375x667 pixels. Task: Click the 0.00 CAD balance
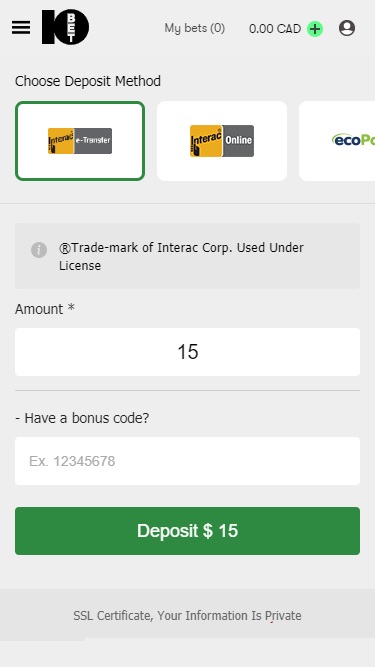pyautogui.click(x=275, y=29)
